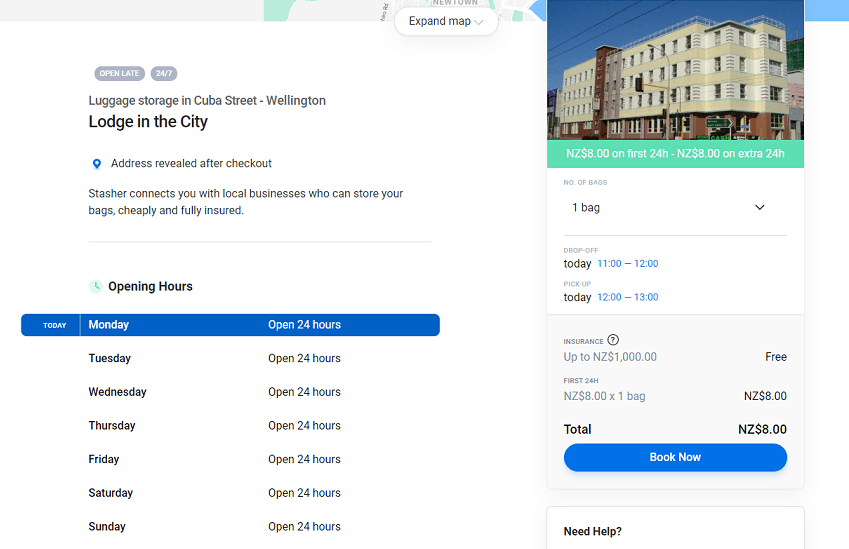The image size is (849, 549).
Task: Open the Need Help? section
Action: (592, 532)
